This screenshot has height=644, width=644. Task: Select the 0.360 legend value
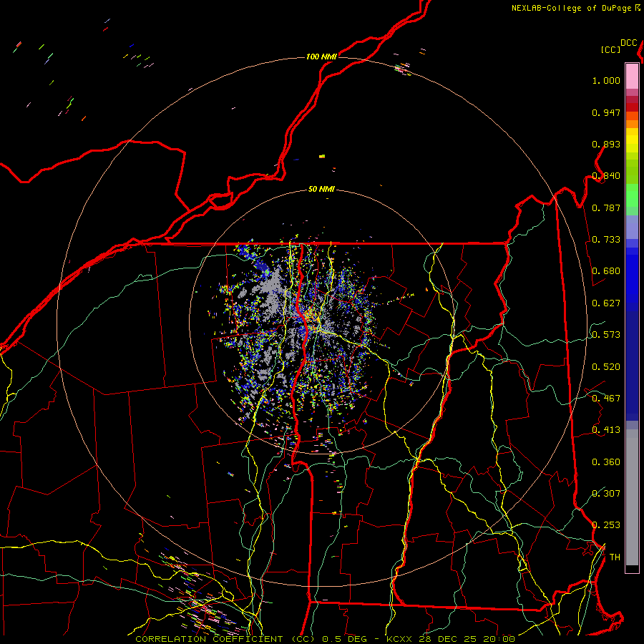[606, 462]
